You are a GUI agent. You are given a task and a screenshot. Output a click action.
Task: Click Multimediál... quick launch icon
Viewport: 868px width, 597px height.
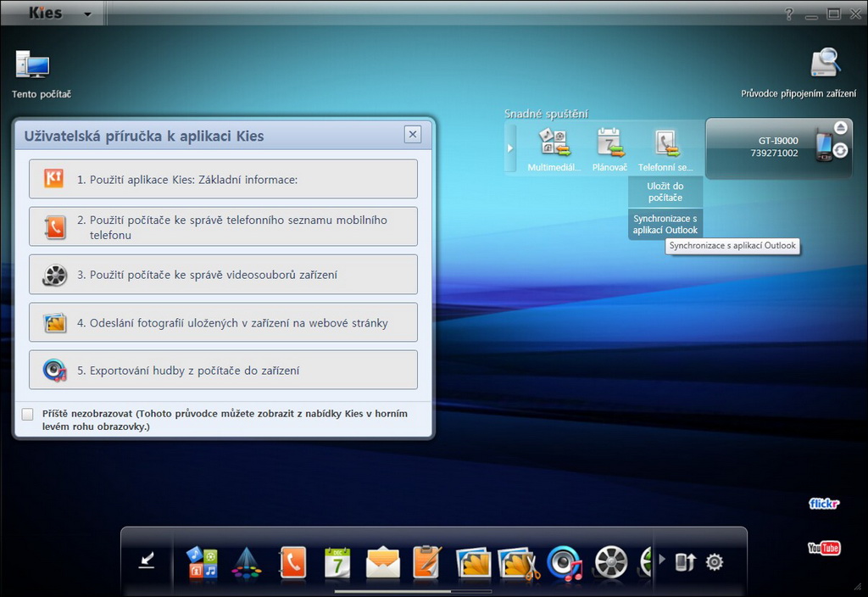pyautogui.click(x=554, y=142)
